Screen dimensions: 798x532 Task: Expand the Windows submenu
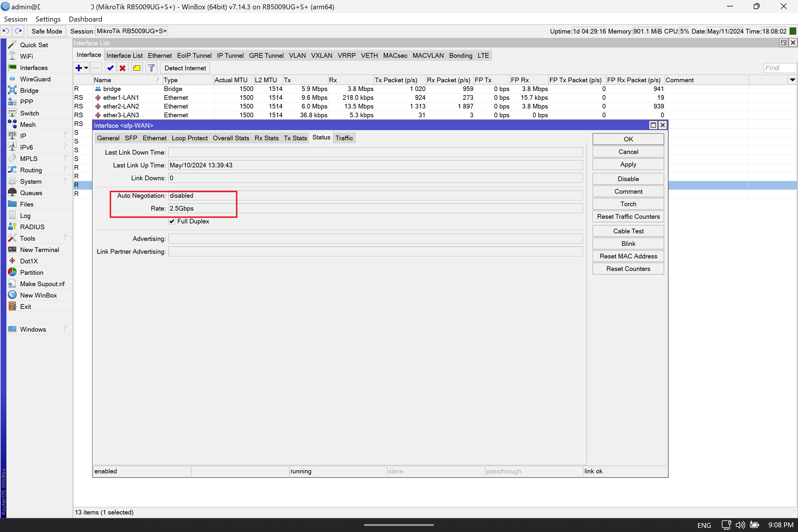pos(66,329)
